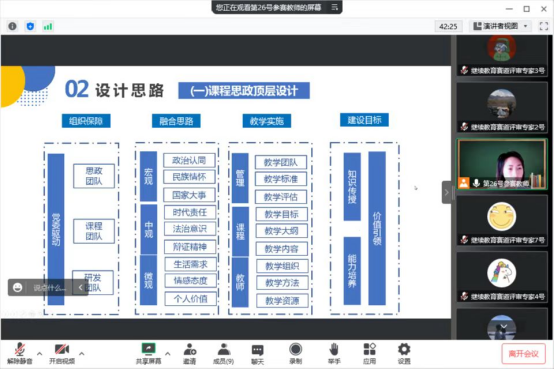Raise hand using 举手 icon
The image size is (554, 370).
click(x=334, y=353)
